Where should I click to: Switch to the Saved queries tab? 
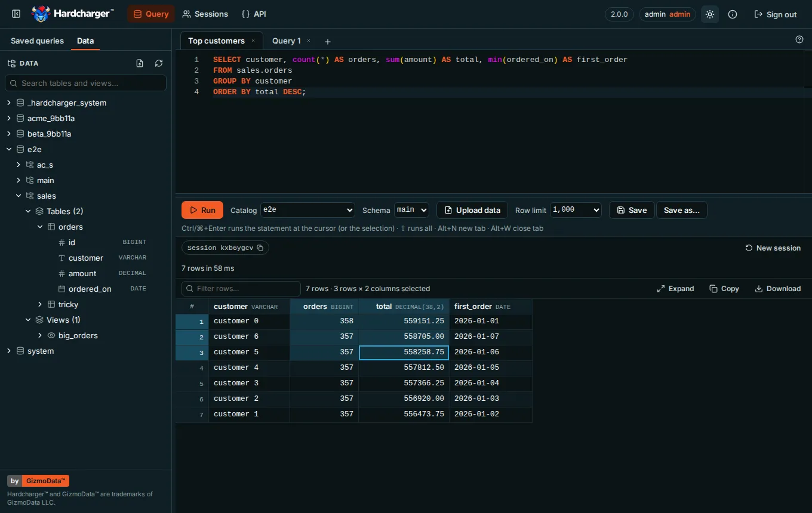(x=37, y=41)
